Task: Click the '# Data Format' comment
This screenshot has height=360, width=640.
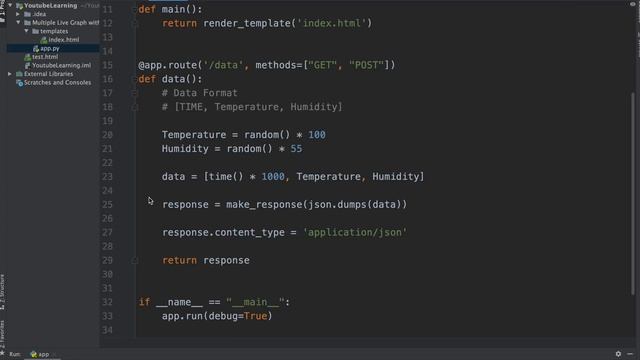Action: click(x=199, y=93)
